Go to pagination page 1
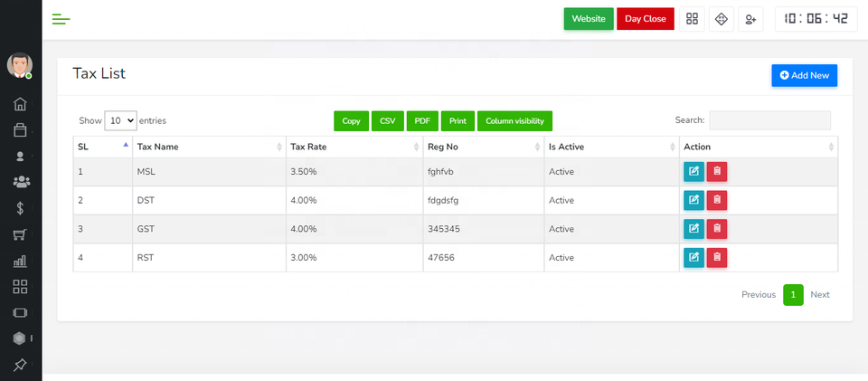The image size is (868, 381). (793, 295)
